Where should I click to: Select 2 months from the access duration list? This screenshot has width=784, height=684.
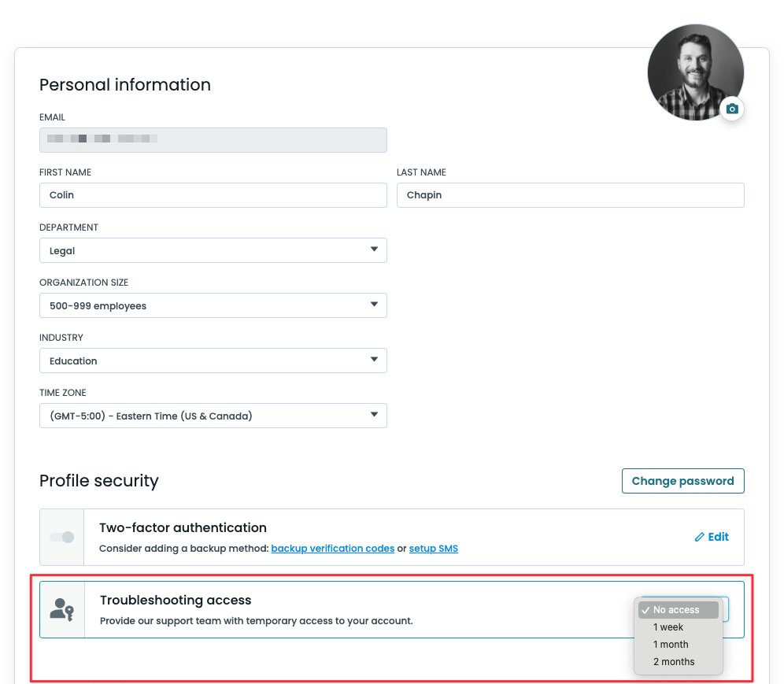[x=672, y=661]
